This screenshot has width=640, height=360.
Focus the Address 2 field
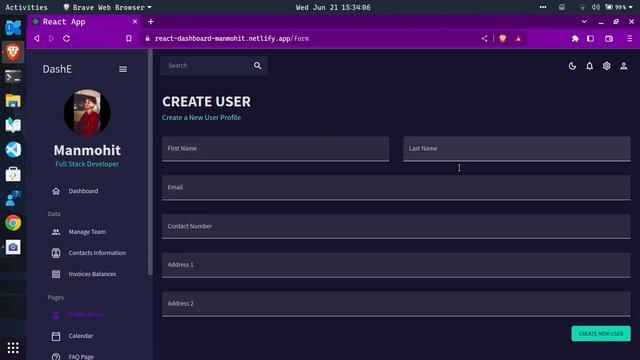click(396, 304)
